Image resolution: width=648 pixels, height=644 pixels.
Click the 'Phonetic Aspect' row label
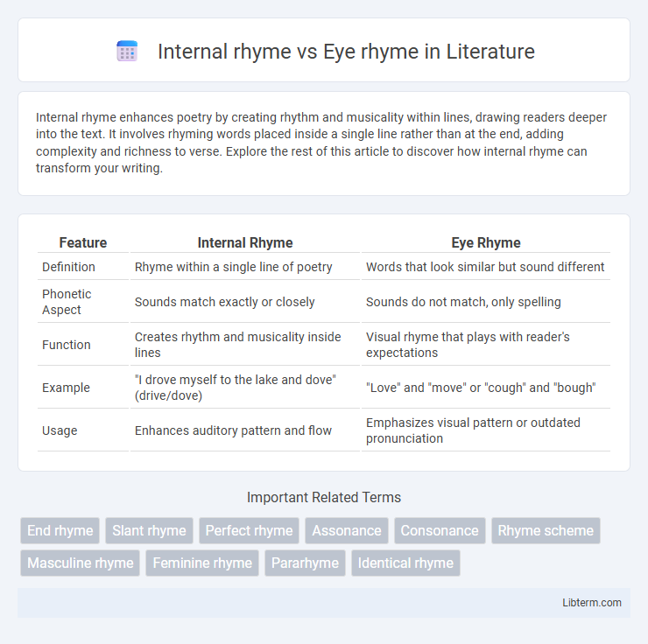tap(67, 302)
